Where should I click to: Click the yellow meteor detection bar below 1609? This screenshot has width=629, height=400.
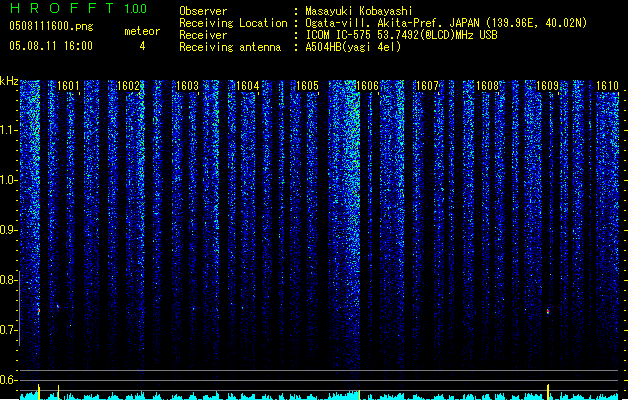point(548,392)
